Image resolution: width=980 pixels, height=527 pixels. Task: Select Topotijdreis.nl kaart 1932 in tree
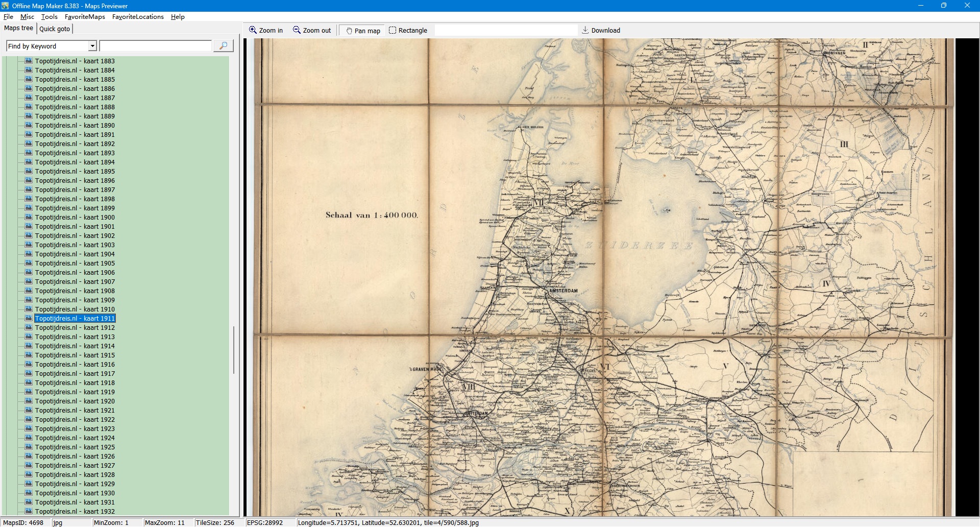pos(75,512)
